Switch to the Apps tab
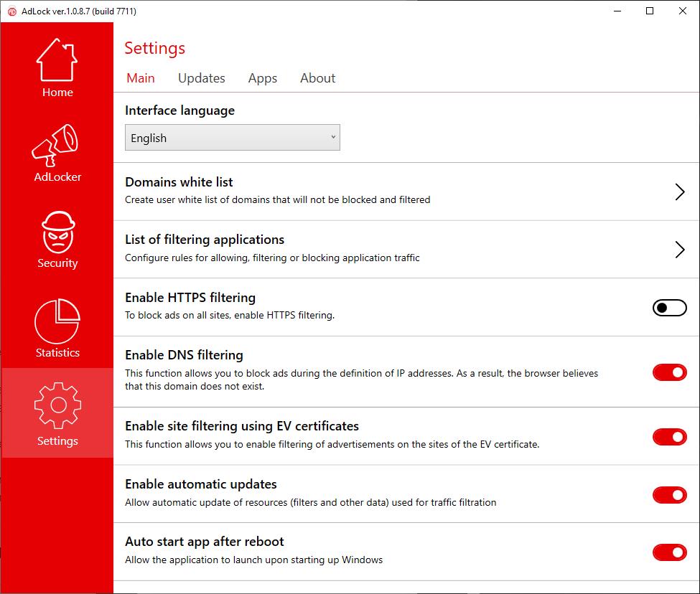 (262, 78)
